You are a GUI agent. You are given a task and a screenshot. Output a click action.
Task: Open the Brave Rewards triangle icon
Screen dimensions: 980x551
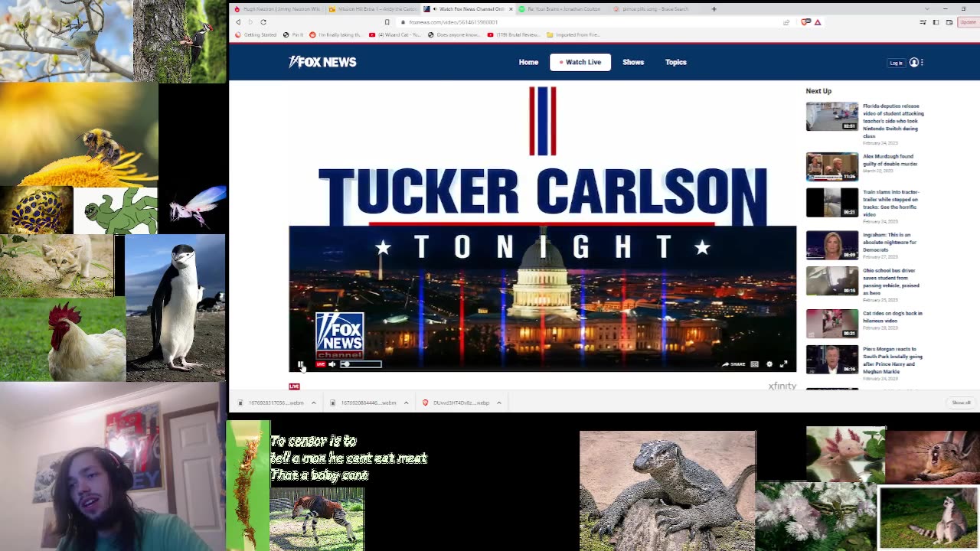818,22
